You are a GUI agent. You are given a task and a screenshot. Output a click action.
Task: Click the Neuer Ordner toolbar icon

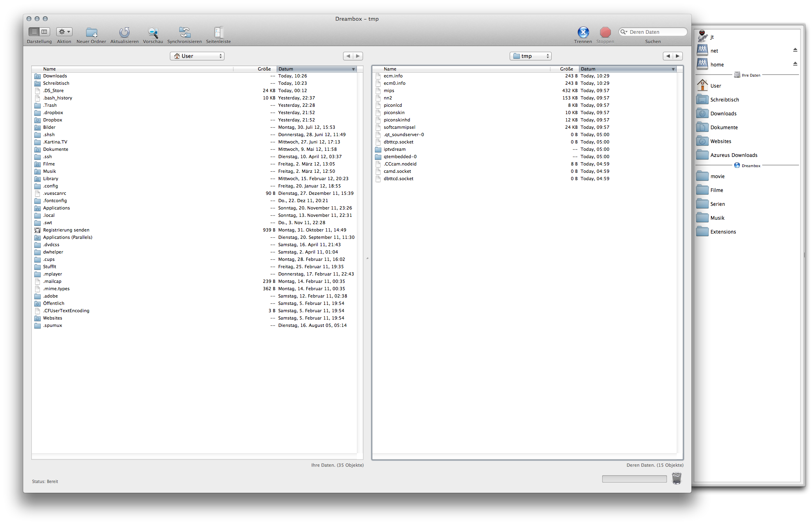[91, 32]
